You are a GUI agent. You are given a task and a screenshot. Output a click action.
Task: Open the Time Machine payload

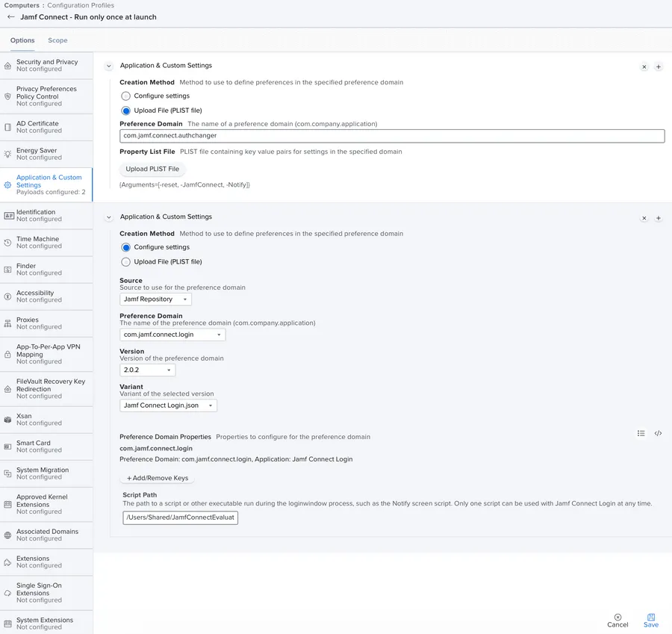[x=46, y=243]
